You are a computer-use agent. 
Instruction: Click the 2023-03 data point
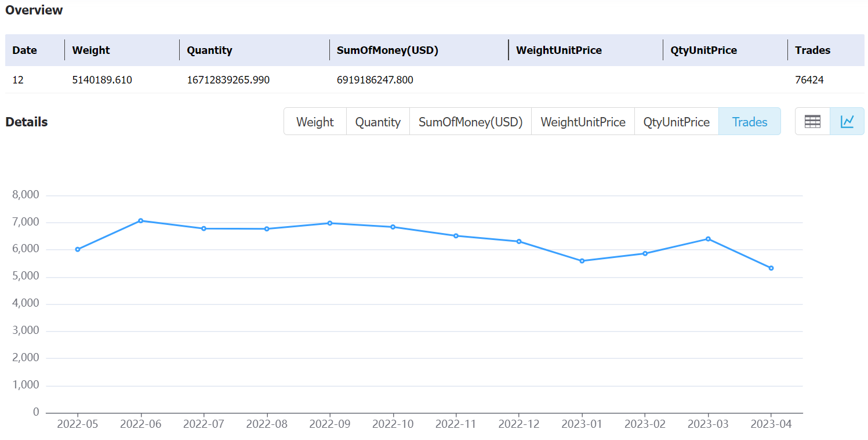(708, 239)
